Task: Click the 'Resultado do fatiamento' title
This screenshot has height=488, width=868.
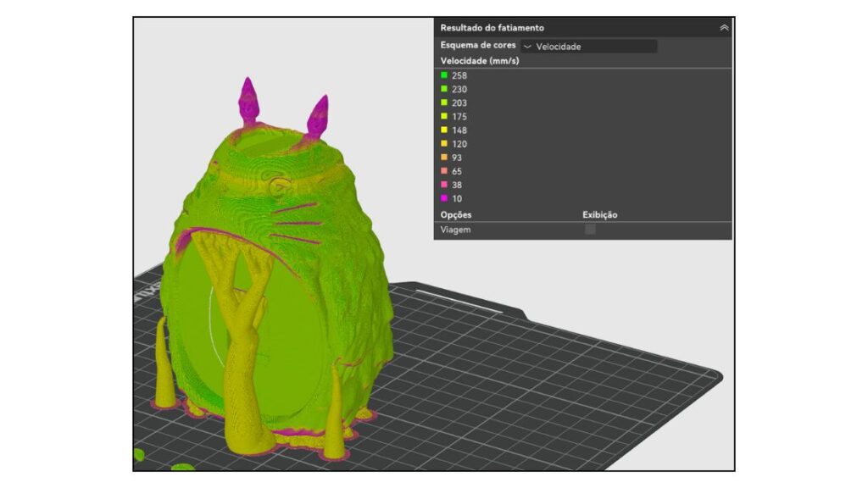Action: pos(492,28)
